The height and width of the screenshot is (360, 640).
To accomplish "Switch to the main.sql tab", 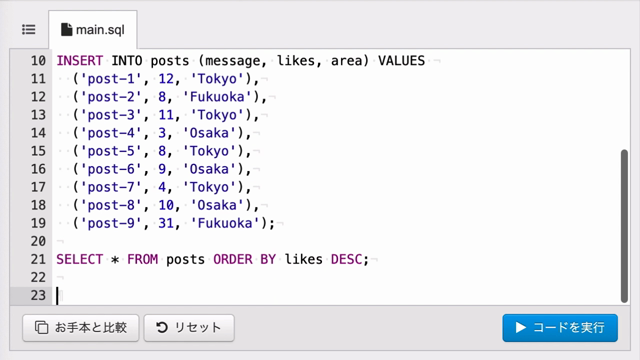I will (93, 30).
